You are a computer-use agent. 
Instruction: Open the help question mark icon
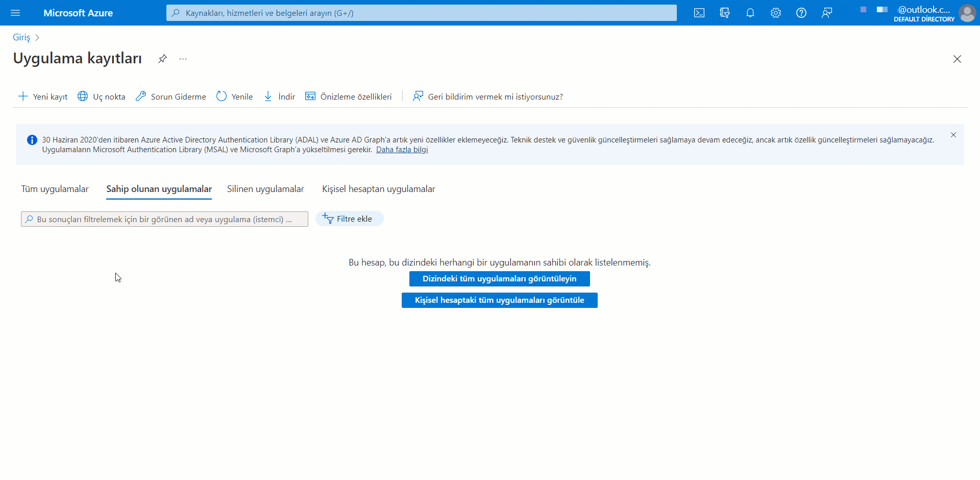(x=801, y=13)
